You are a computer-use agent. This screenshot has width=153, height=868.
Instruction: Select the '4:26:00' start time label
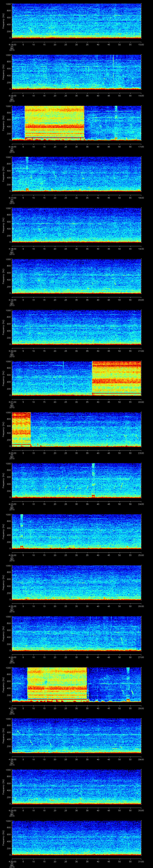point(12,657)
